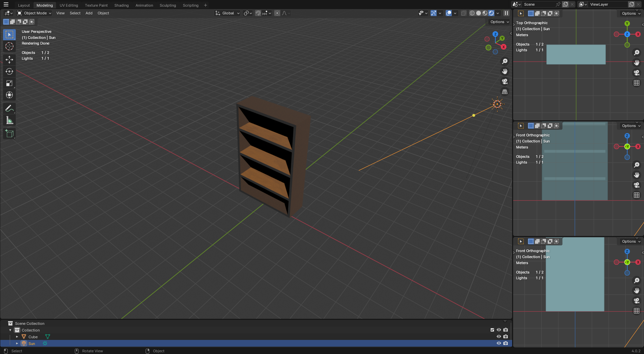644x354 pixels.
Task: Click the pin scene icon in Scene field
Action: coord(558,4)
